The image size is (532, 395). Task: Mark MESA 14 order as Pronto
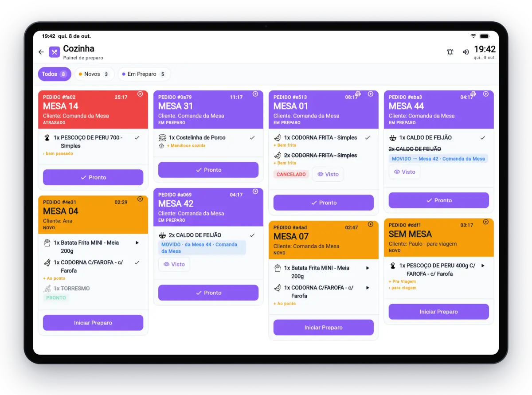pyautogui.click(x=93, y=177)
